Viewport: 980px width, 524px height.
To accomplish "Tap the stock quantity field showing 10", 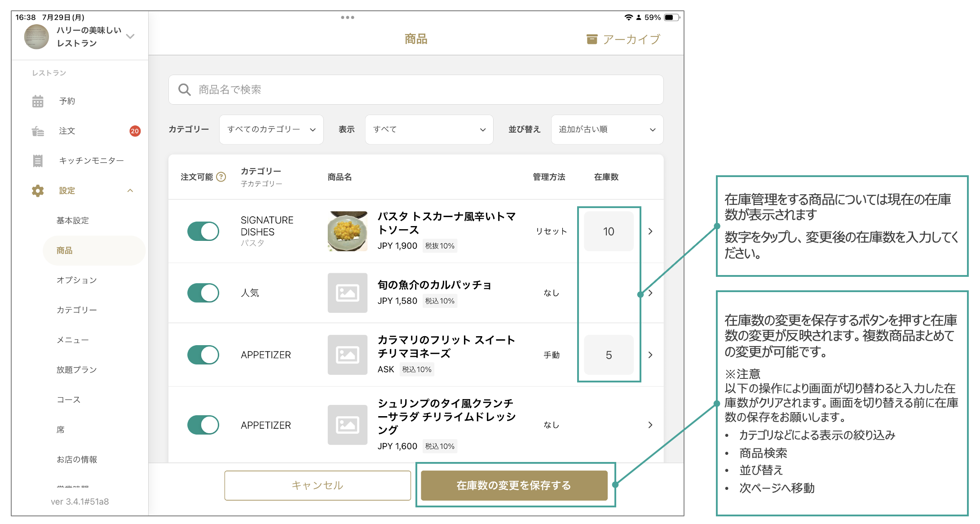I will point(609,231).
